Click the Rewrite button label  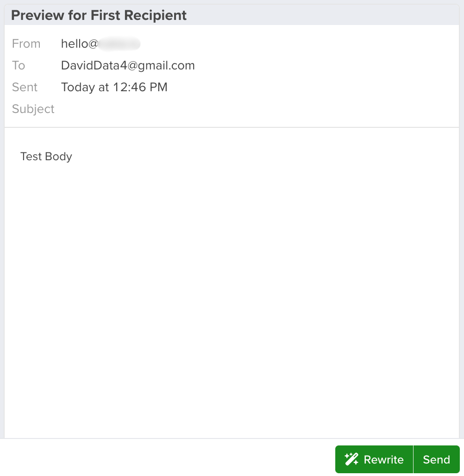click(x=383, y=460)
